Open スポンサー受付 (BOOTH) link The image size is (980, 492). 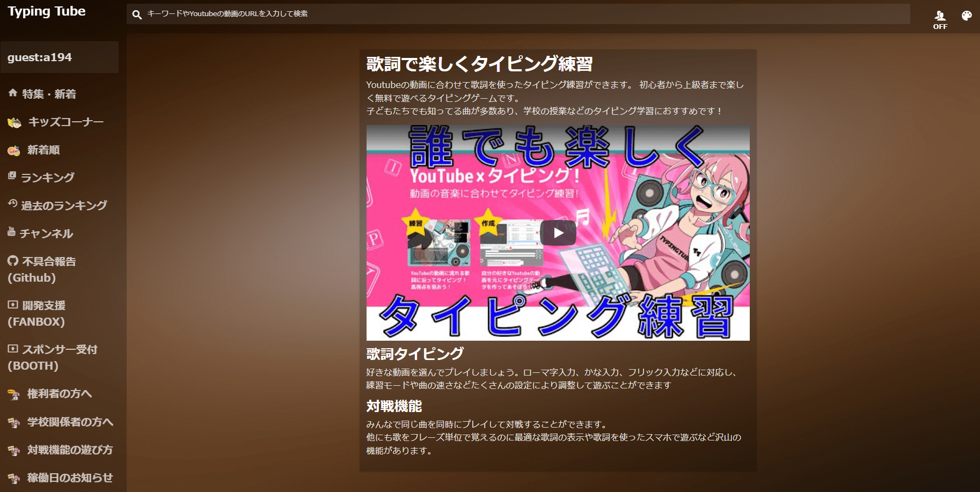[53, 357]
